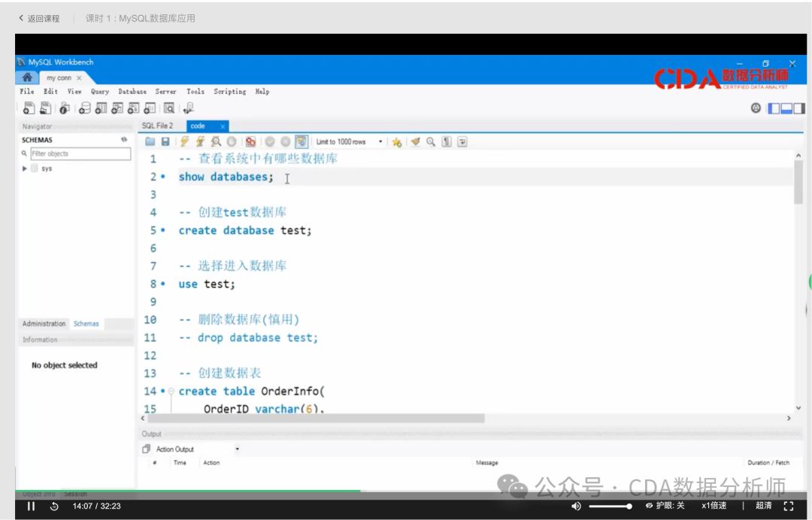Switch to the SQL File 2 tab

tap(157, 125)
